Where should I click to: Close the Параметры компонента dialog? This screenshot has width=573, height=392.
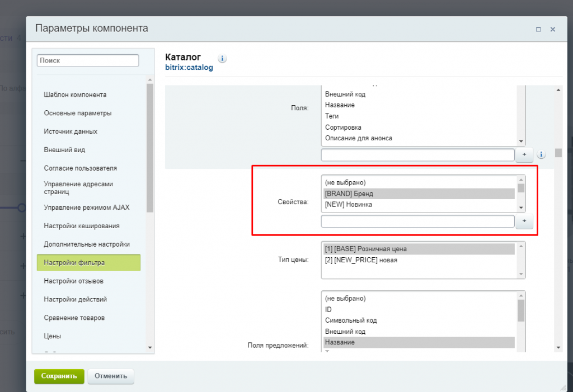[552, 29]
